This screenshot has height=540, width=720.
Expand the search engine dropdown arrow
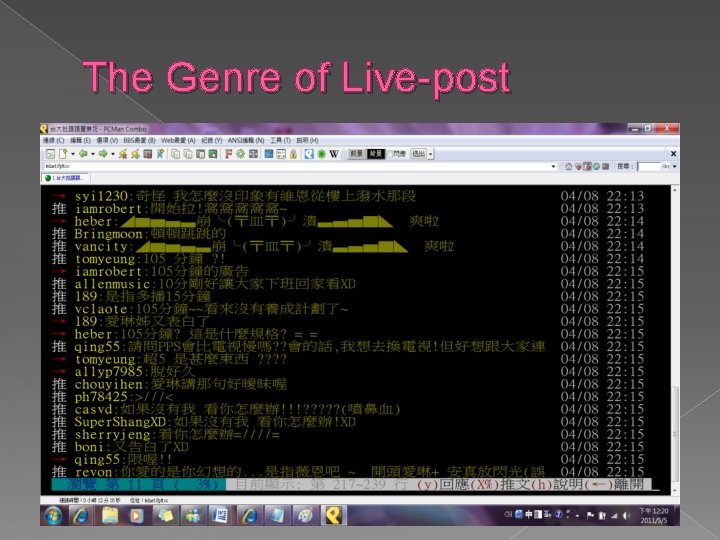pyautogui.click(x=675, y=166)
